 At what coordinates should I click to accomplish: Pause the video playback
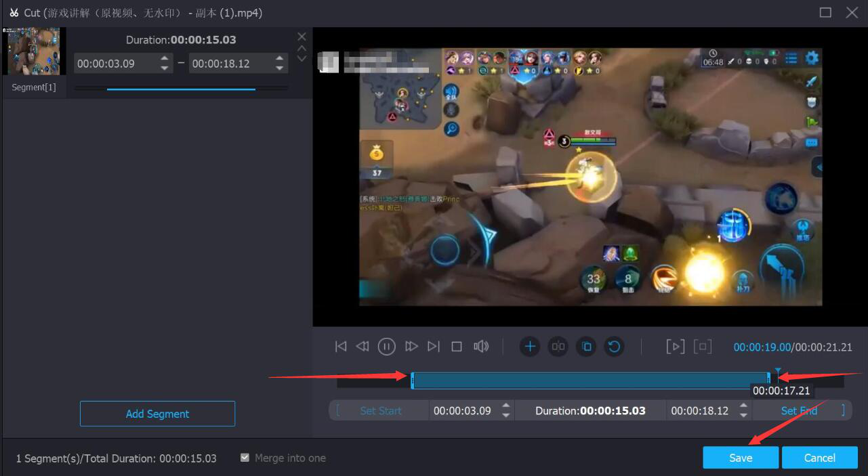pyautogui.click(x=386, y=347)
